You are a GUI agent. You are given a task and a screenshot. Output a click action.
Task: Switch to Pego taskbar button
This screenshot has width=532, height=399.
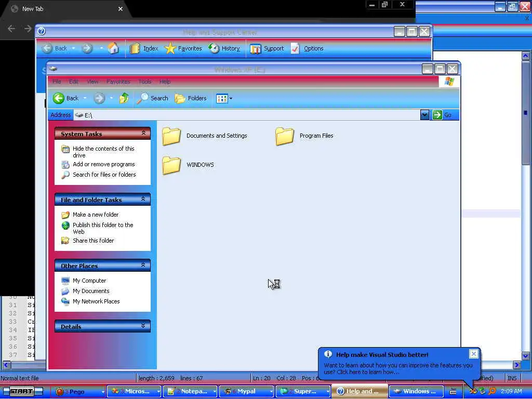click(x=78, y=392)
